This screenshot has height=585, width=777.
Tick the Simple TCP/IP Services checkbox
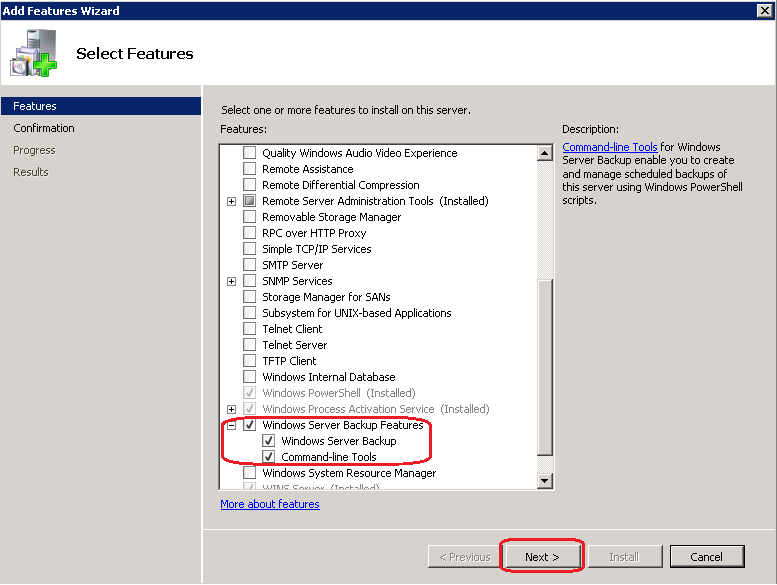(249, 249)
